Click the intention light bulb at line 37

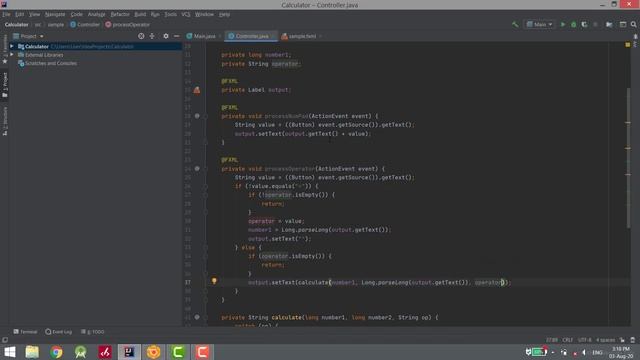(x=214, y=281)
